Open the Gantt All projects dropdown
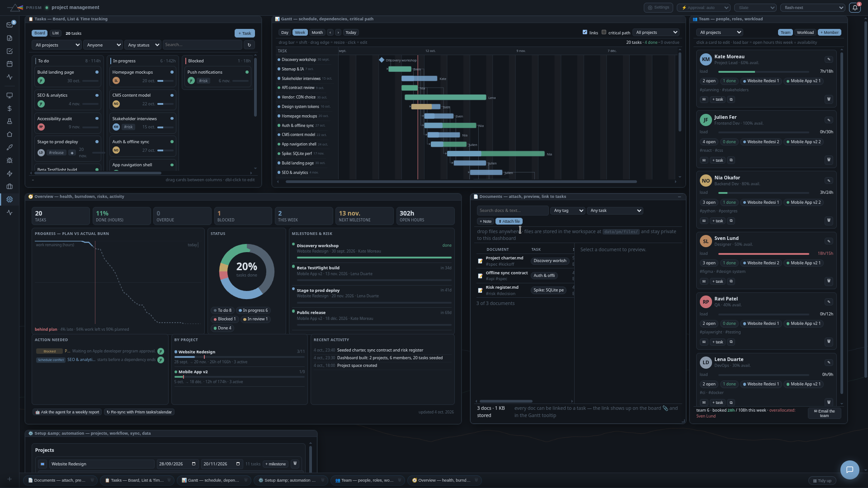This screenshot has height=488, width=868. coord(656,33)
